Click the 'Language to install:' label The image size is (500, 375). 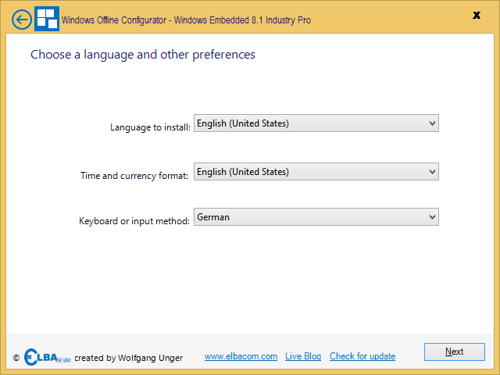(150, 127)
